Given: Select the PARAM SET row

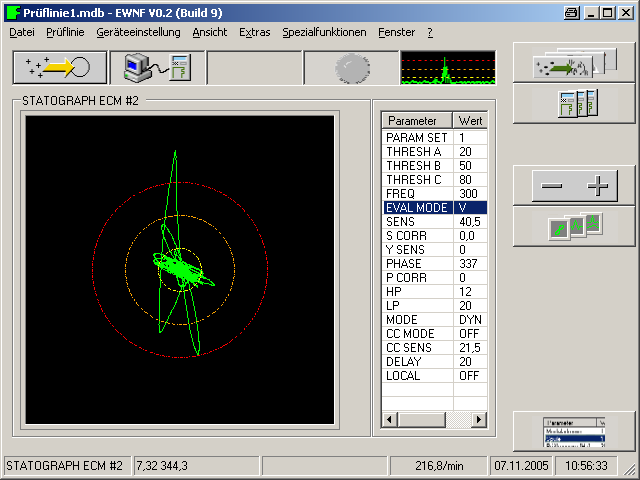Looking at the screenshot, I should (x=435, y=138).
